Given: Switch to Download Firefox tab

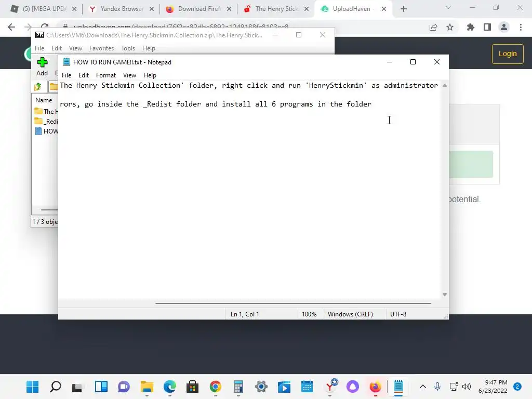Looking at the screenshot, I should coord(199,9).
